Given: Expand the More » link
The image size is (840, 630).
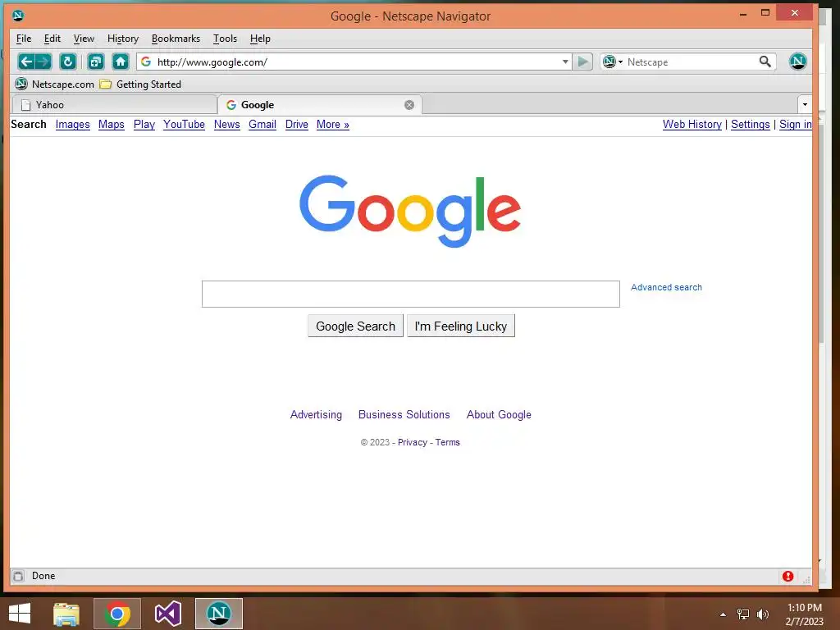Looking at the screenshot, I should point(333,125).
